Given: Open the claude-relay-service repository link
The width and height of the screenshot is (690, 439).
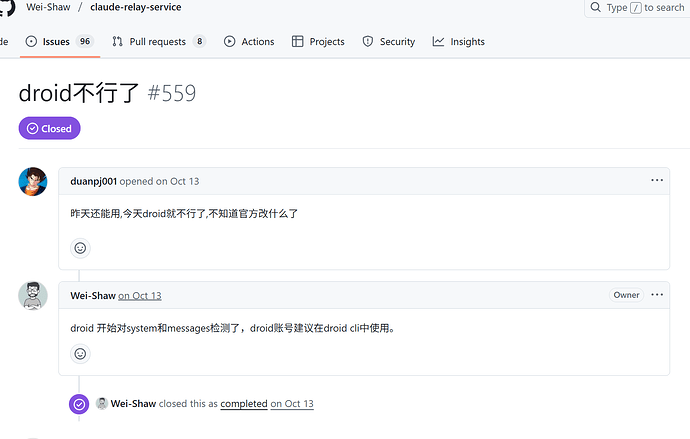Looking at the screenshot, I should [136, 7].
